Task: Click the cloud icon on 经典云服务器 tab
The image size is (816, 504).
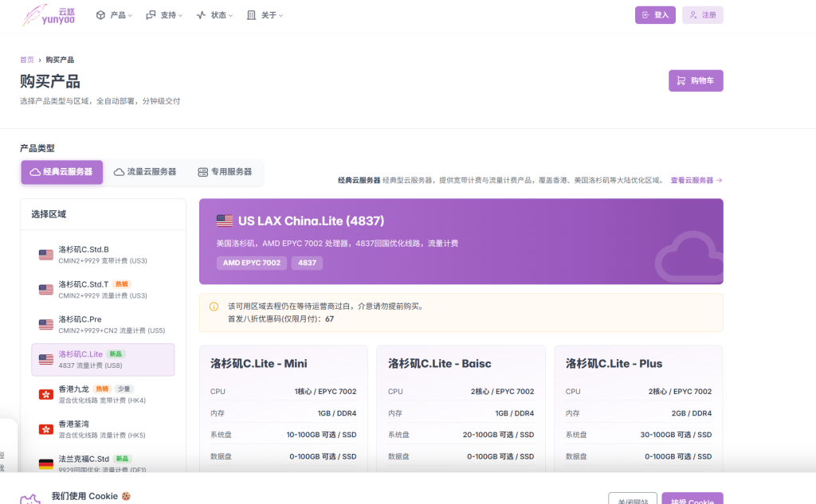Action: pyautogui.click(x=35, y=172)
